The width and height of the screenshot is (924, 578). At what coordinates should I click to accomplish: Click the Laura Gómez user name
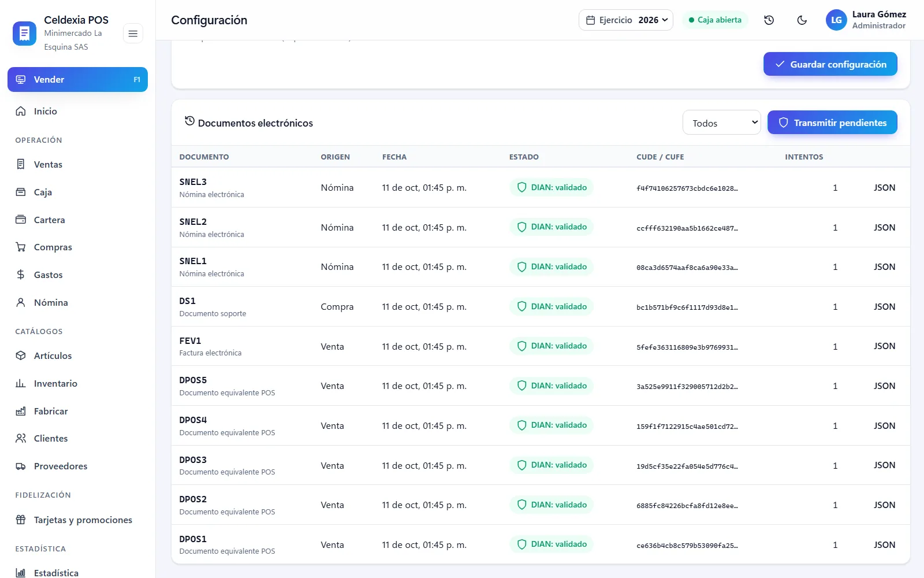point(879,14)
